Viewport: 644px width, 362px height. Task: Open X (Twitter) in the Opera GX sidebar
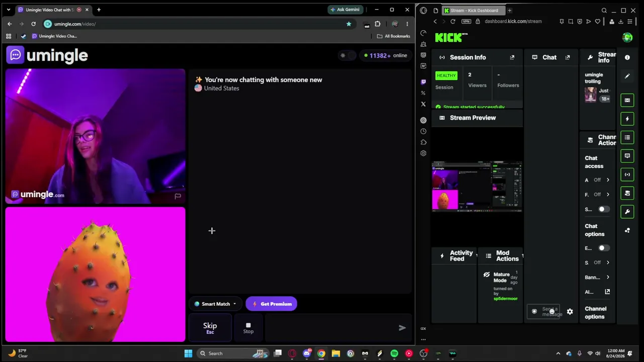[x=423, y=104]
